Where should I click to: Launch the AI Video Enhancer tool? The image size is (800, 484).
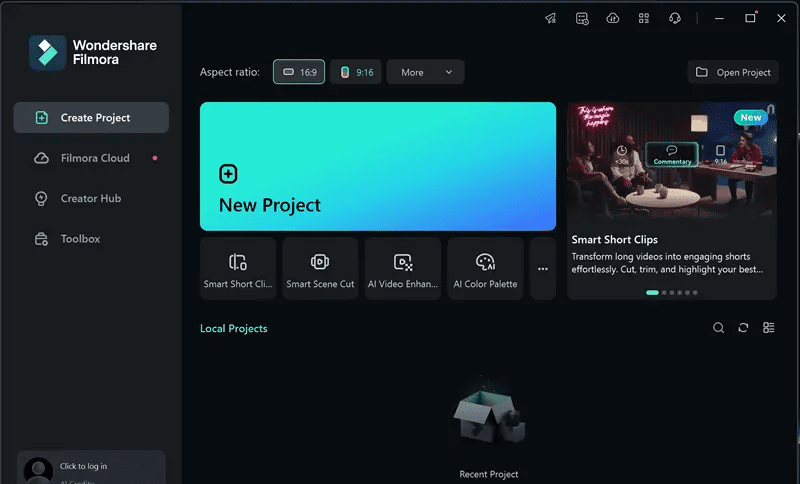(403, 268)
